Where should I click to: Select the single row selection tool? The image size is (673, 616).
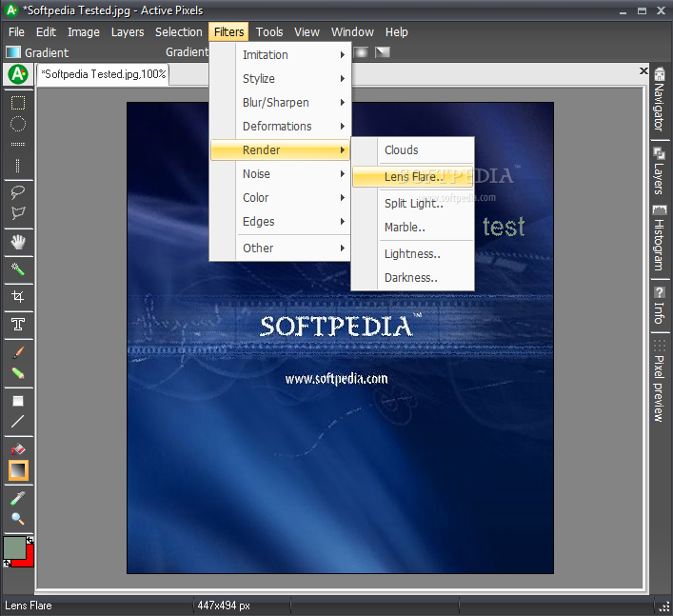(17, 144)
